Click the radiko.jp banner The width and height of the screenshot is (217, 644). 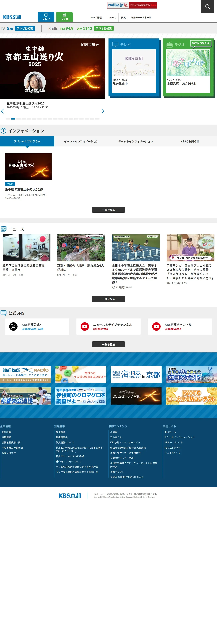132,5
